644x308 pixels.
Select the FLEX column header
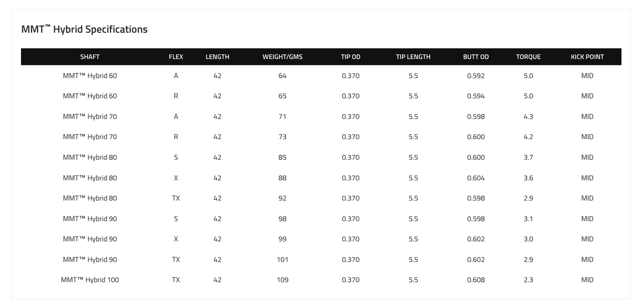[x=176, y=57]
